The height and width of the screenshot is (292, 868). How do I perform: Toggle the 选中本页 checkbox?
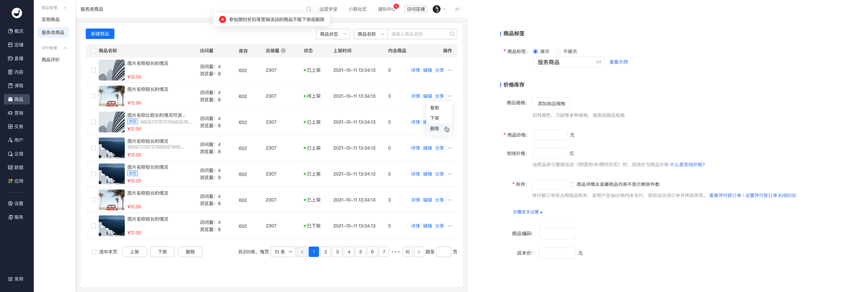[x=94, y=252]
